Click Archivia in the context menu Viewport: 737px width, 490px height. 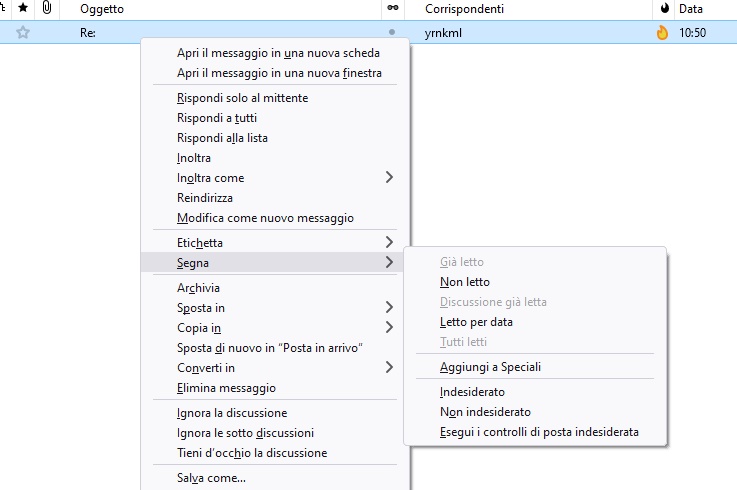(x=275, y=287)
